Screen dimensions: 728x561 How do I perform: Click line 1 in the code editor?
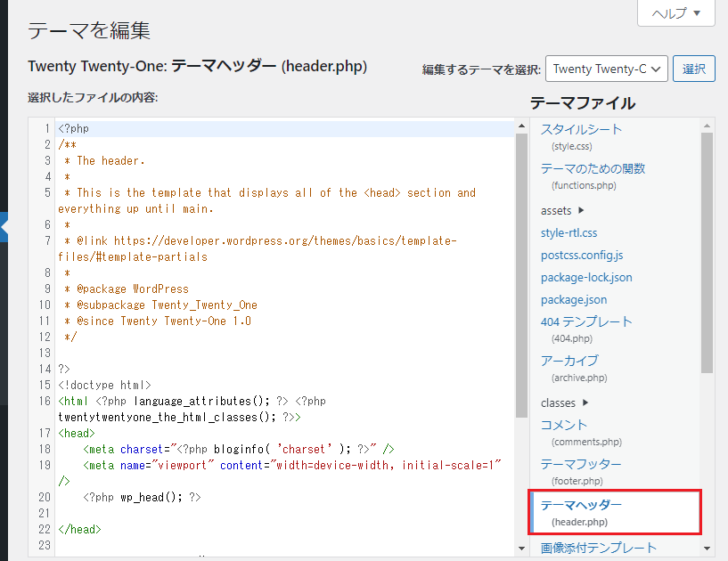click(x=267, y=129)
